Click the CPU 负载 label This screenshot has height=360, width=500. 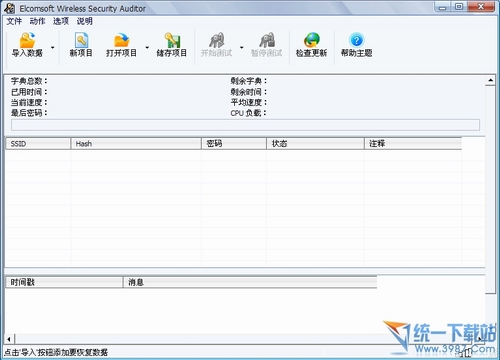249,113
